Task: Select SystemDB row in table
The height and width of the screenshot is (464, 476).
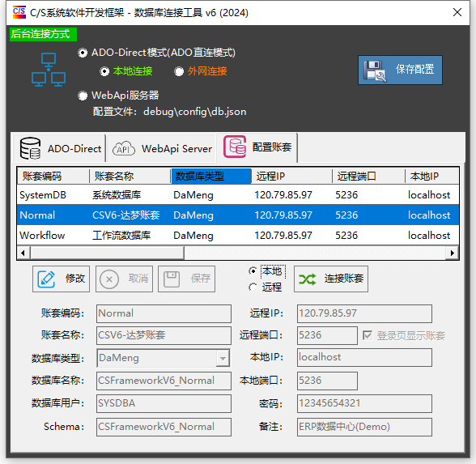Action: 238,195
